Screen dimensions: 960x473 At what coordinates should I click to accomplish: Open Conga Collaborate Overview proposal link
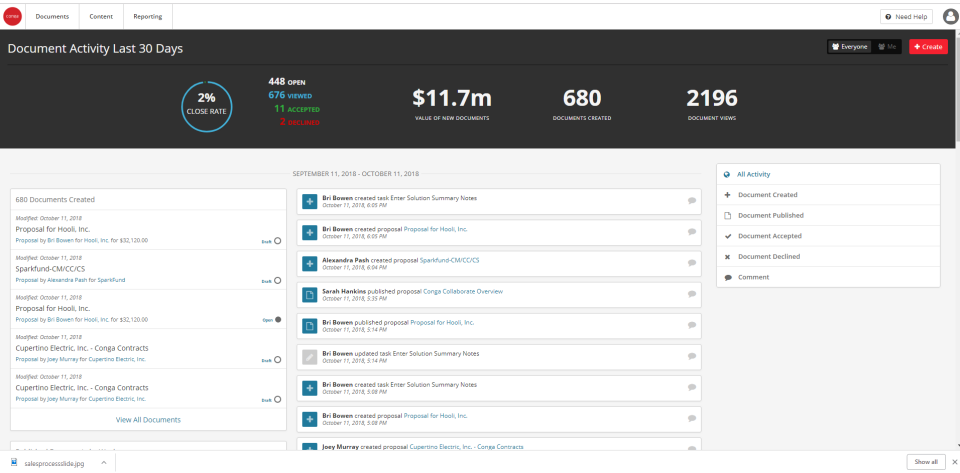(x=463, y=291)
